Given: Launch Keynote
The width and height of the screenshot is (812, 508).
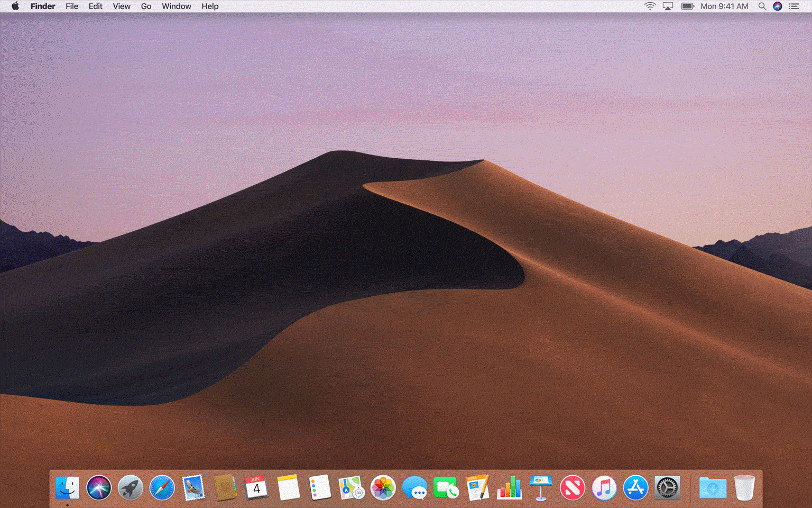Looking at the screenshot, I should [541, 488].
